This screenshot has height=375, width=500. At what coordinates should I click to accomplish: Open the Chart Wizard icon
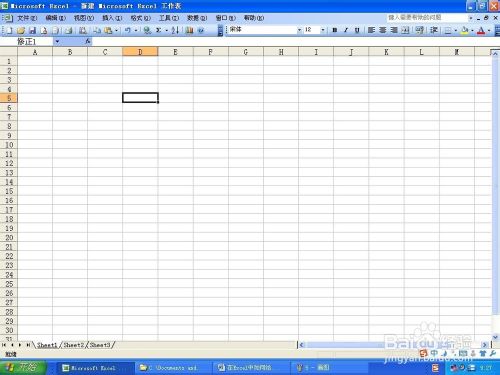click(x=189, y=31)
